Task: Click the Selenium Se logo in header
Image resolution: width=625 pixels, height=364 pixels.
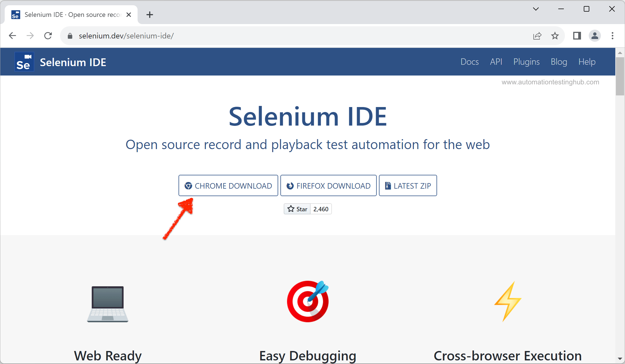Action: [24, 62]
